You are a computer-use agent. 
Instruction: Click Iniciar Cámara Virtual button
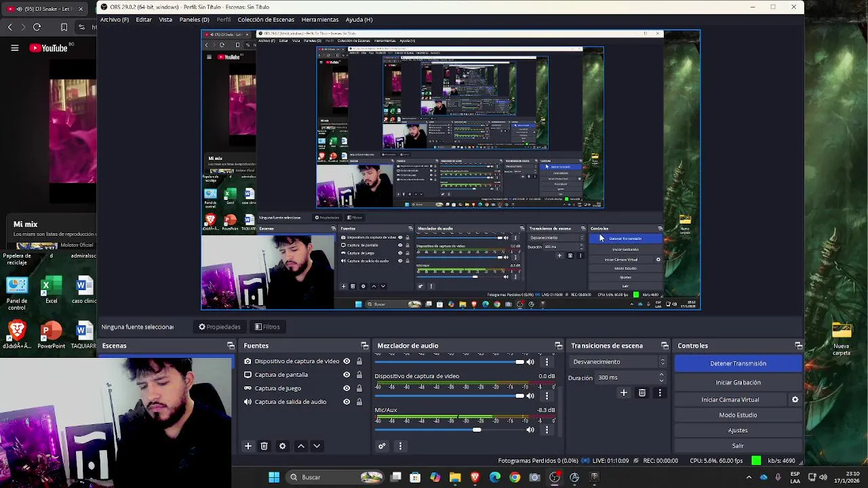(x=730, y=400)
